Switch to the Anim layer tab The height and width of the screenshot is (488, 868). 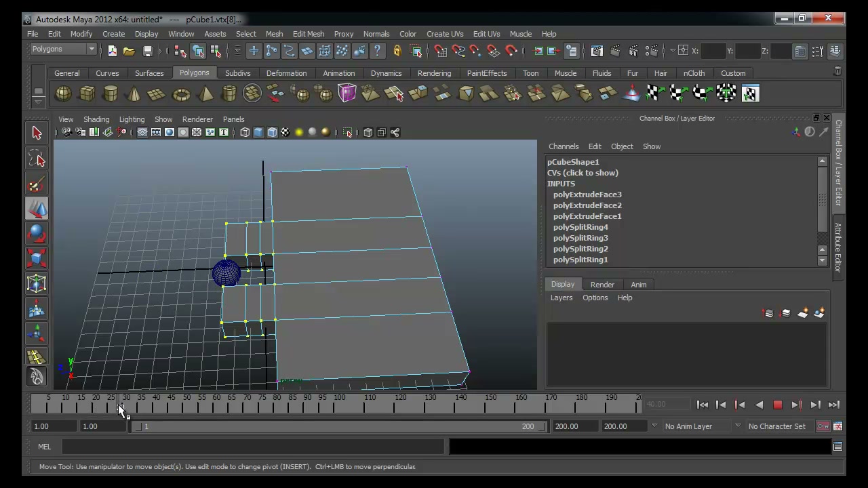(639, 285)
